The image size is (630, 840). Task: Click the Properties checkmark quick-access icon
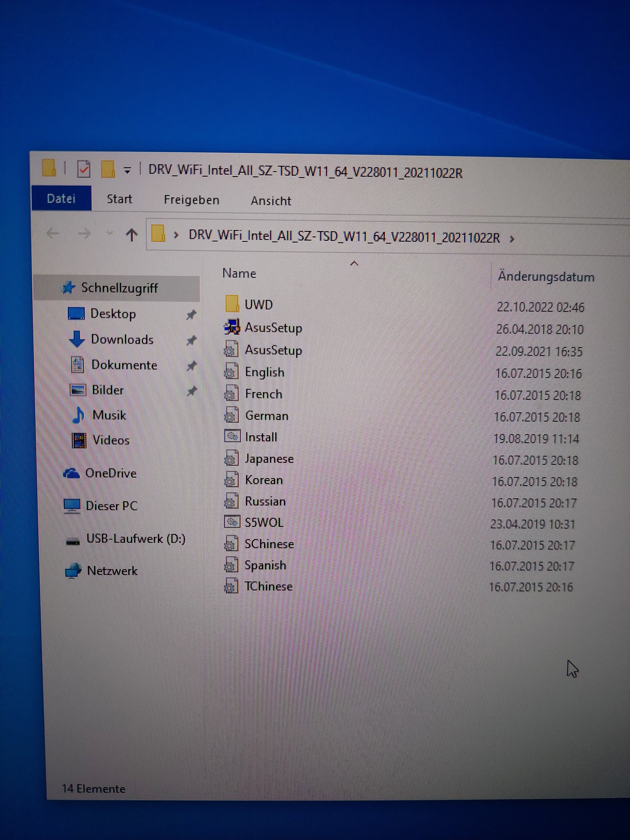point(84,169)
